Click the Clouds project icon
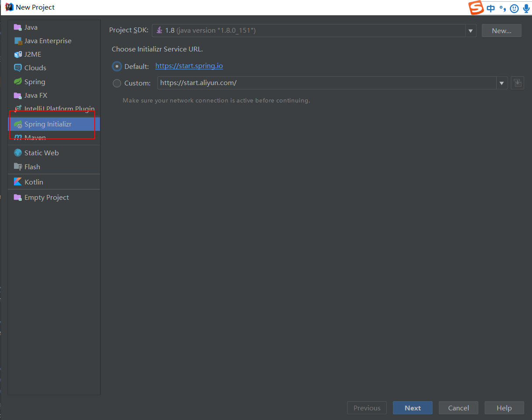Screen dimensions: 532x420 [x=17, y=68]
